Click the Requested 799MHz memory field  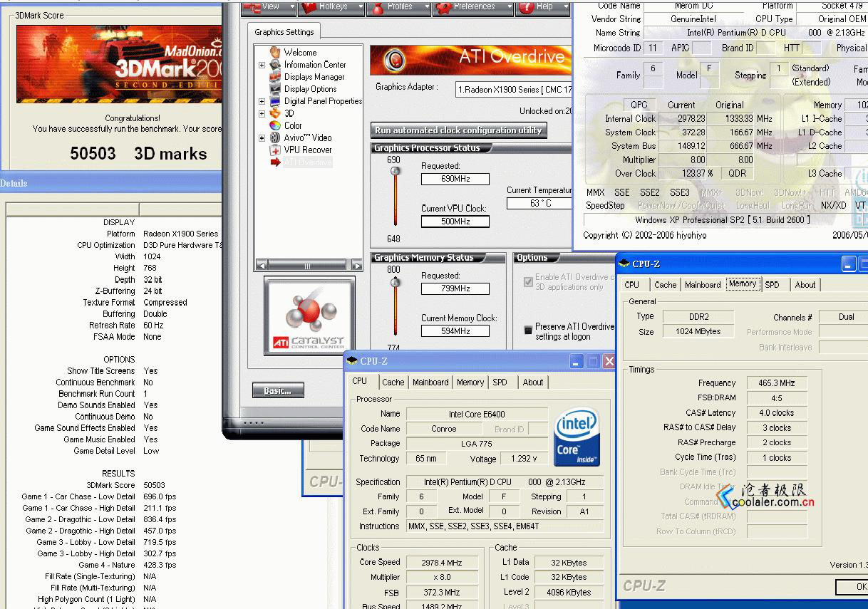(x=455, y=288)
